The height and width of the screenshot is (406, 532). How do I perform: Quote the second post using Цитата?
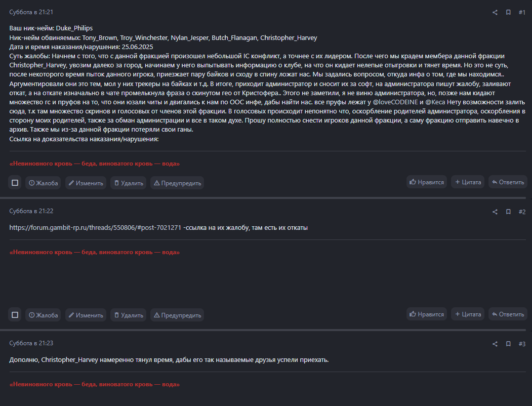tap(468, 314)
